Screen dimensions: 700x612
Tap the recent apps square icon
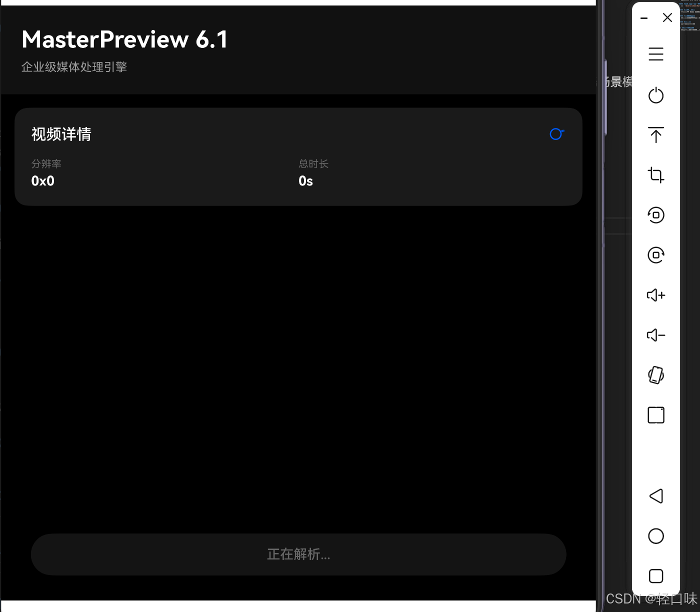tap(656, 576)
